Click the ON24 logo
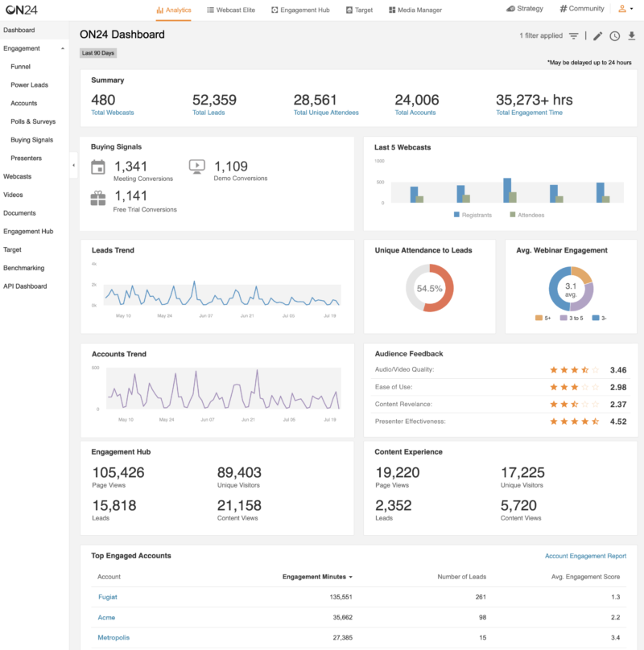The height and width of the screenshot is (650, 644). (x=22, y=10)
